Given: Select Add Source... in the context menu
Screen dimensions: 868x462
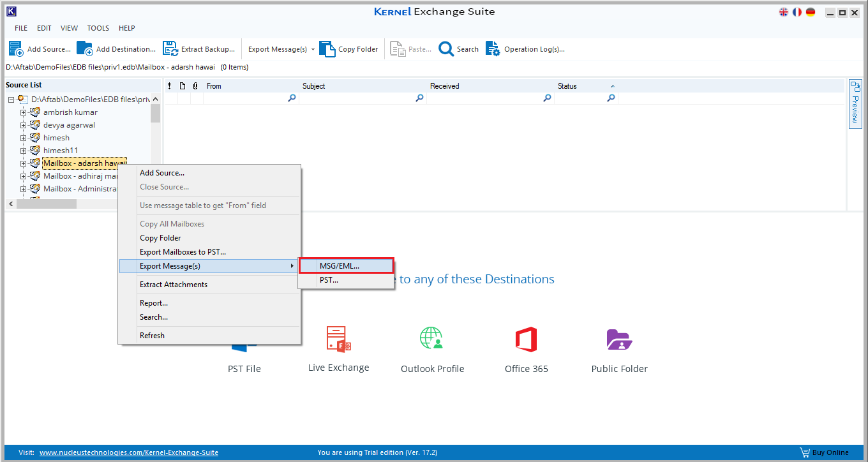Looking at the screenshot, I should pos(209,173).
